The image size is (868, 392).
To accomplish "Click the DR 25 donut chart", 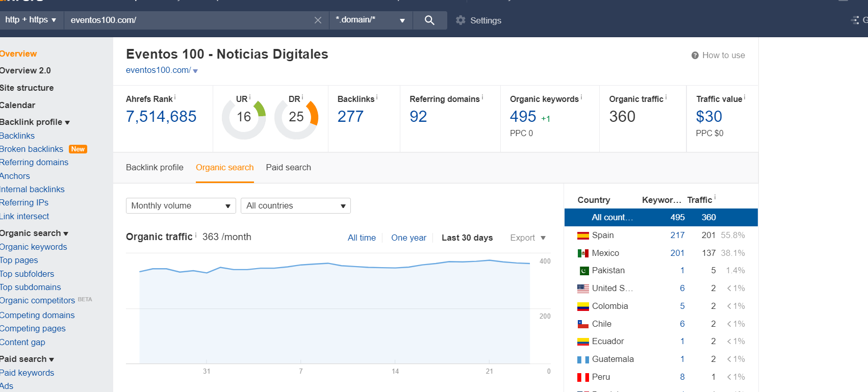I will coord(296,117).
